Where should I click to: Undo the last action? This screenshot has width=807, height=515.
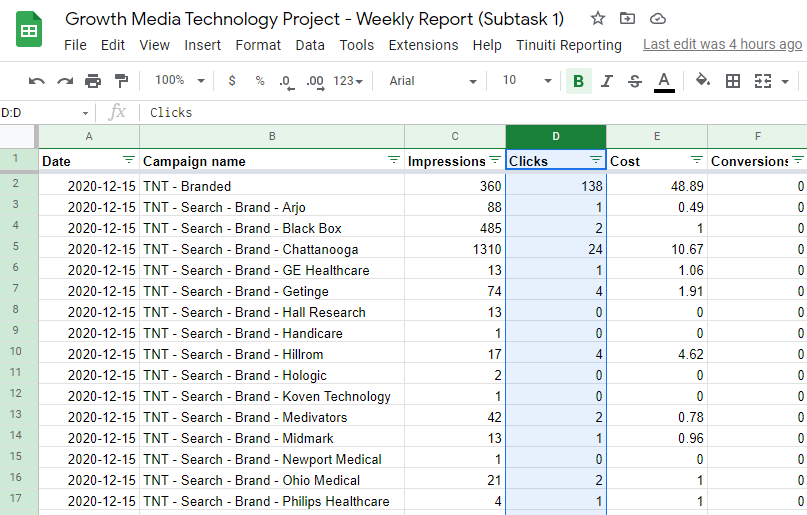coord(37,81)
